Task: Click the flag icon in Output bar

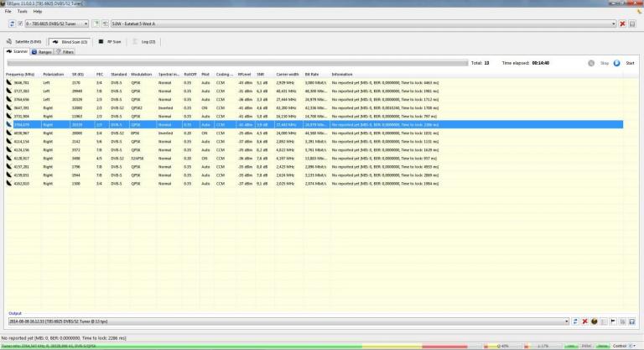Action: tap(613, 321)
